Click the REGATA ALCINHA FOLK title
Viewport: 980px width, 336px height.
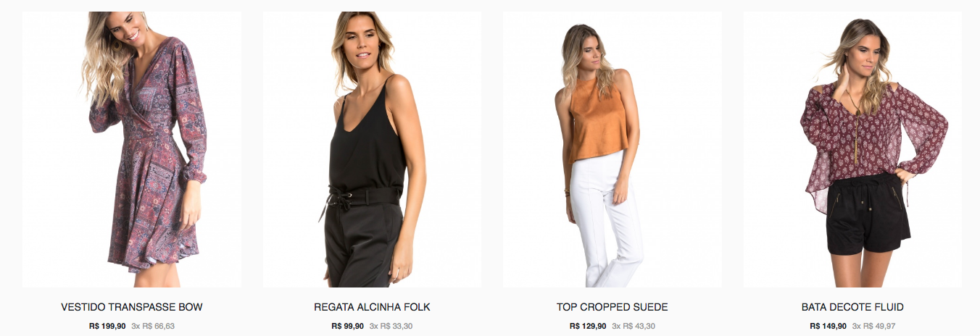372,307
